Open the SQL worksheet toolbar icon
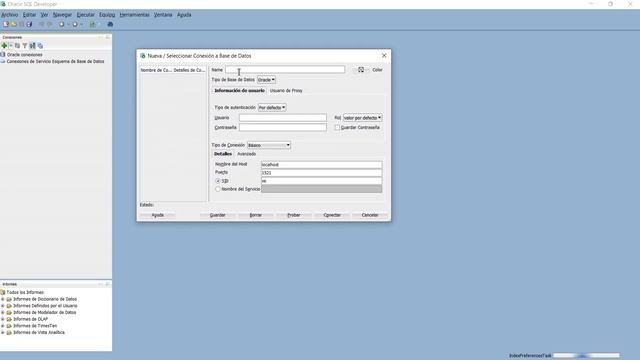This screenshot has width=640, height=360. coord(92,24)
